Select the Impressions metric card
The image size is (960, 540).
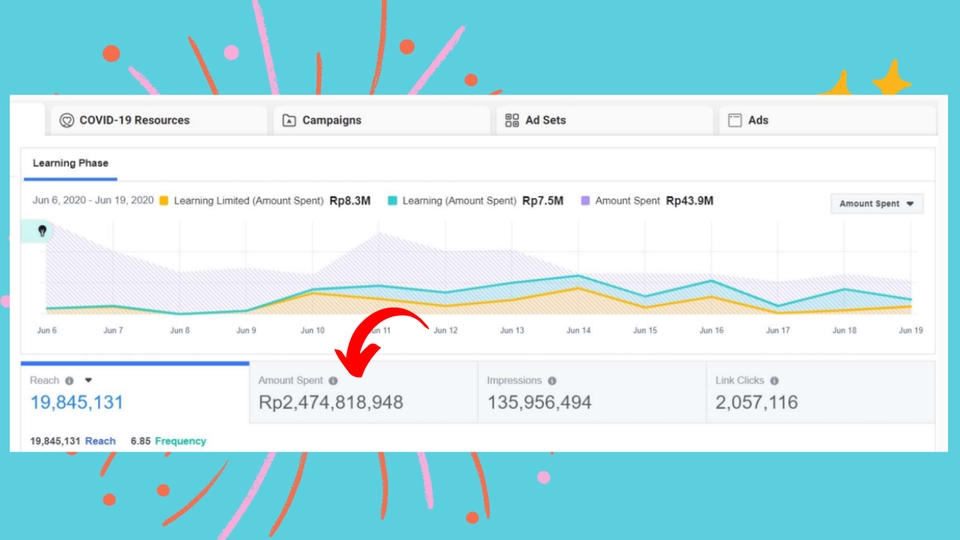[592, 393]
